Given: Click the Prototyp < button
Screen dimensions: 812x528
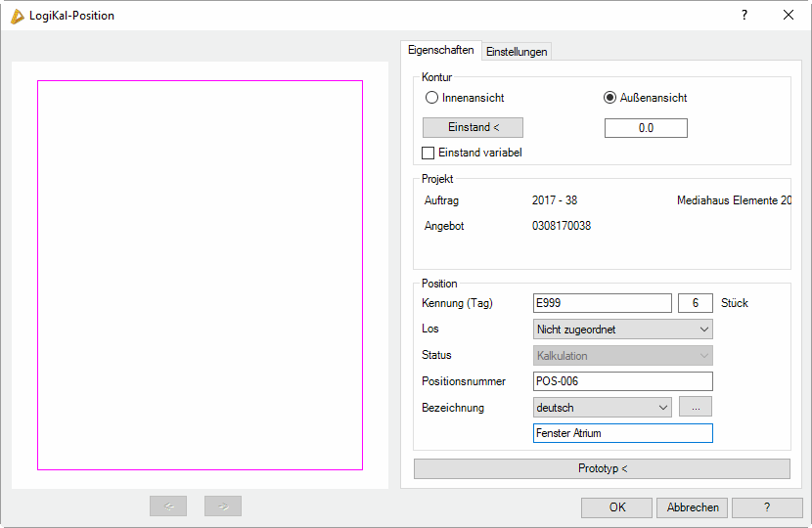Looking at the screenshot, I should point(602,468).
